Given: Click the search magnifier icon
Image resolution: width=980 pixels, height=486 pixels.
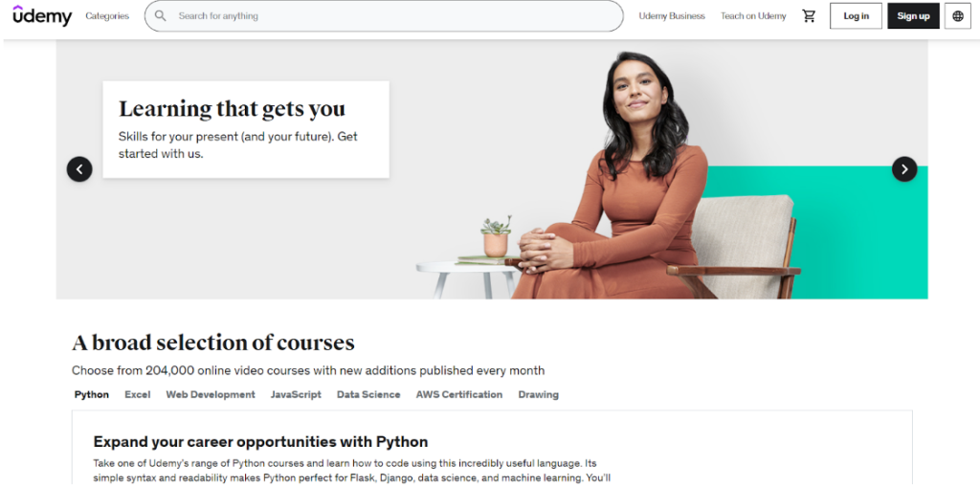Looking at the screenshot, I should pos(161,15).
